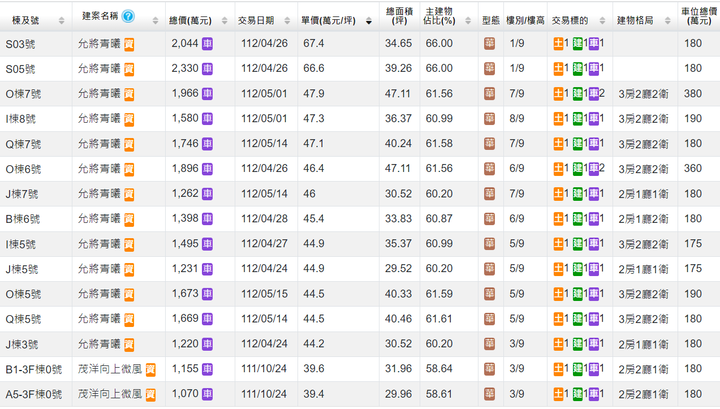Click the brown 型態 icon in S05號 row
This screenshot has height=409, width=720.
point(489,69)
